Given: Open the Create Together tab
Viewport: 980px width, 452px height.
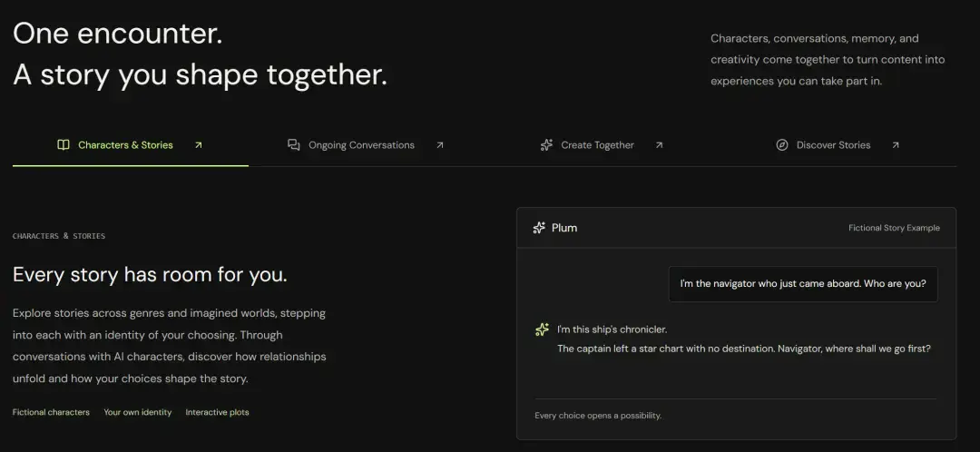Looking at the screenshot, I should pos(602,145).
